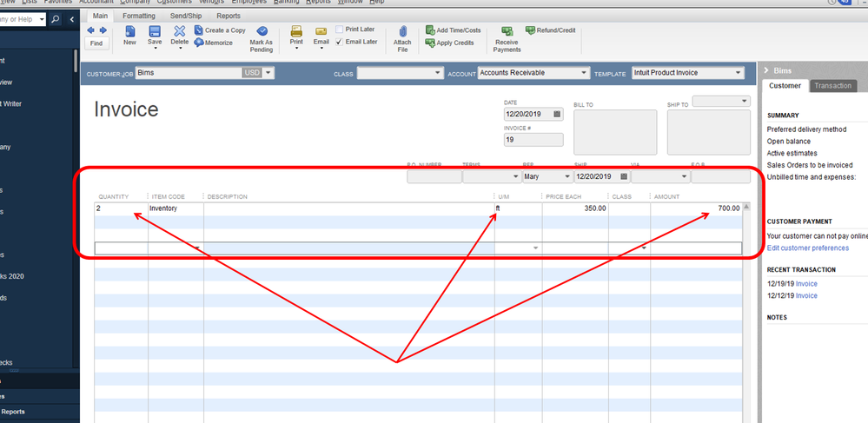Screen dimensions: 868x423
Task: Click the Reports item in left sidebar
Action: pos(13,412)
